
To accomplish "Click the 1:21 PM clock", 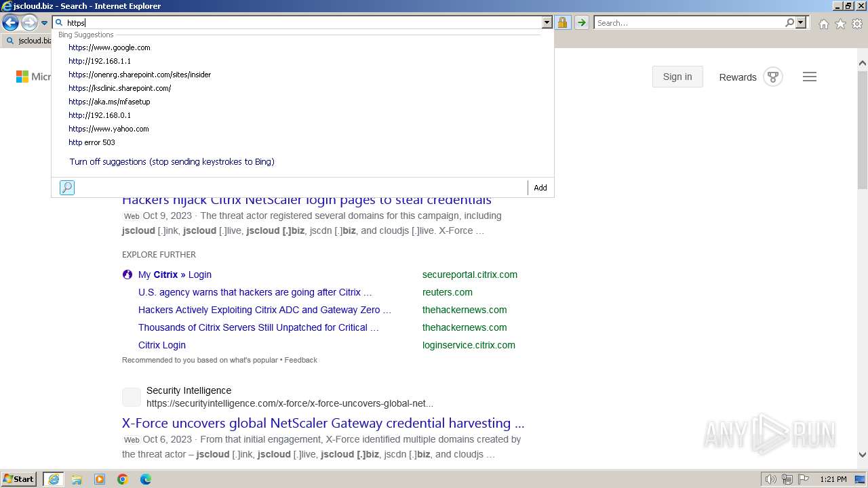I will point(833,479).
